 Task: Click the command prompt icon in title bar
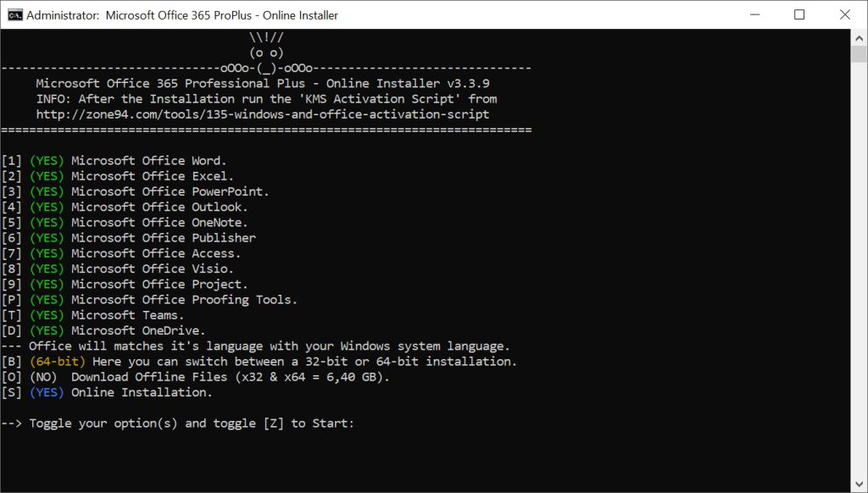coord(14,15)
